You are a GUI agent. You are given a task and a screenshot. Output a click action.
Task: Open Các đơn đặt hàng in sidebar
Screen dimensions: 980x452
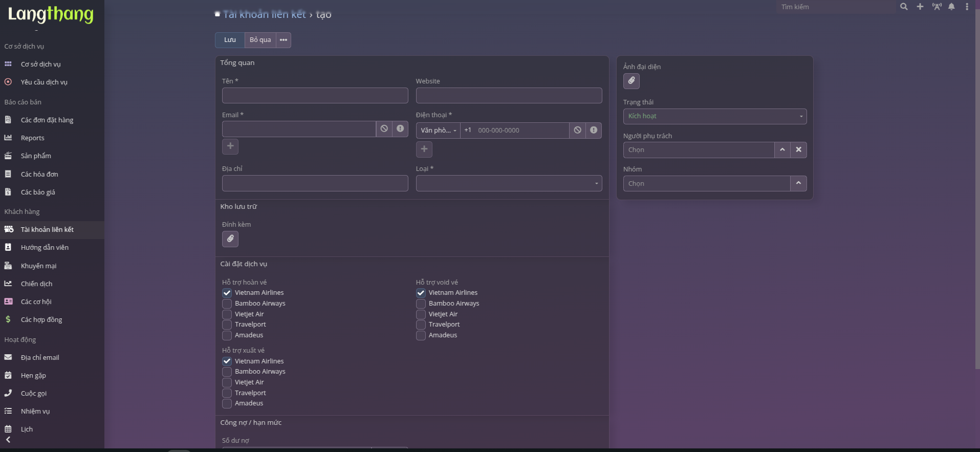point(47,120)
